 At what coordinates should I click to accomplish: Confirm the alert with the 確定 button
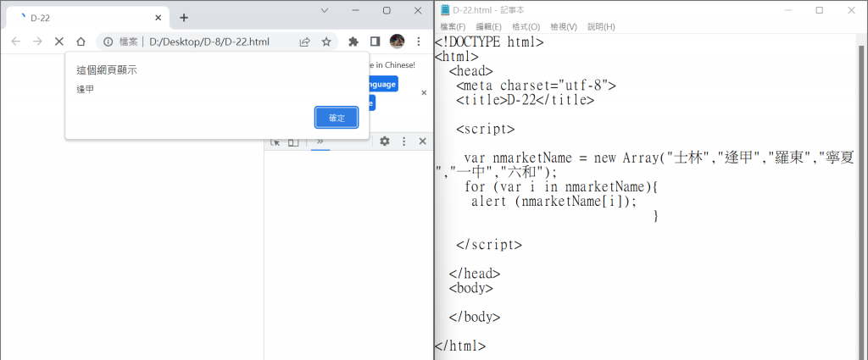coord(337,118)
